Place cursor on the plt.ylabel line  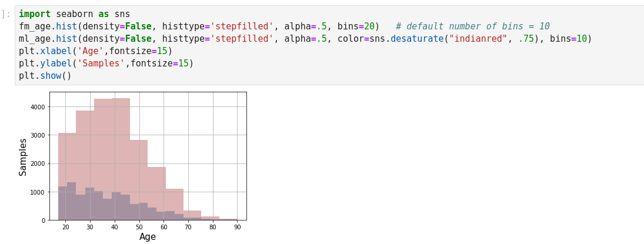pyautogui.click(x=106, y=63)
